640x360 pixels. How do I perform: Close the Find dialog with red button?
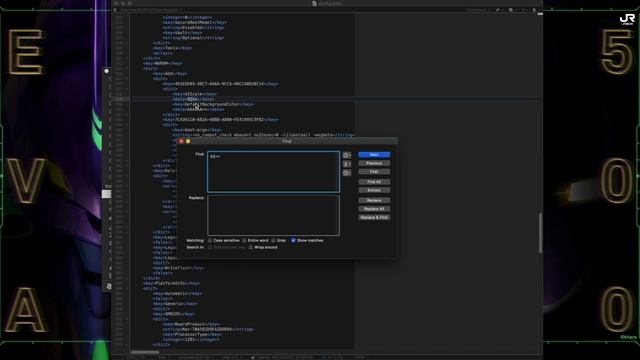[x=181, y=141]
